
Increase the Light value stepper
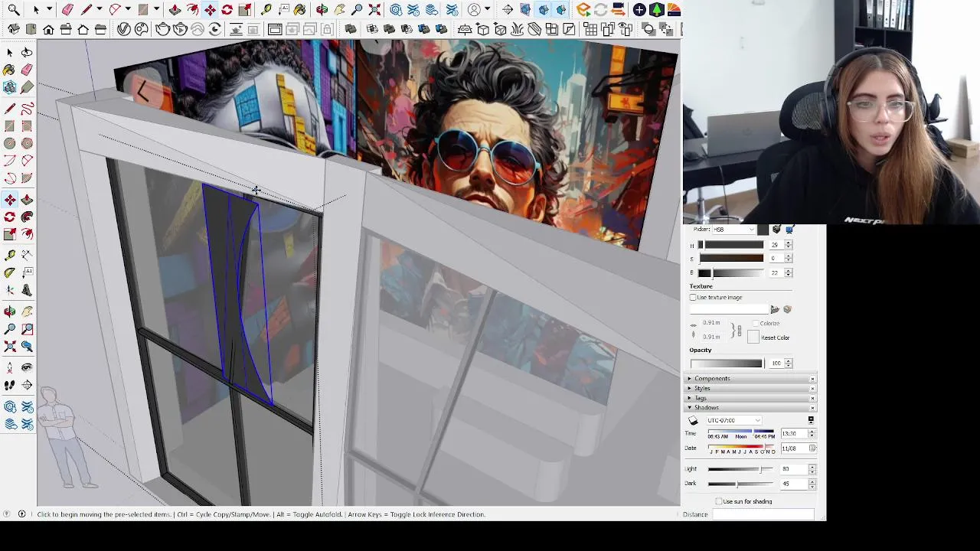[x=812, y=467]
